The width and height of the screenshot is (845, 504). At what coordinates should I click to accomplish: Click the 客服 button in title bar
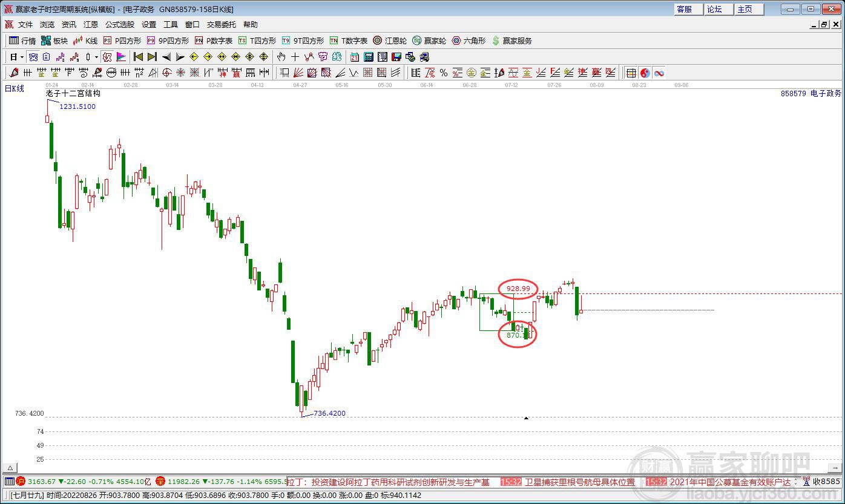pyautogui.click(x=689, y=9)
